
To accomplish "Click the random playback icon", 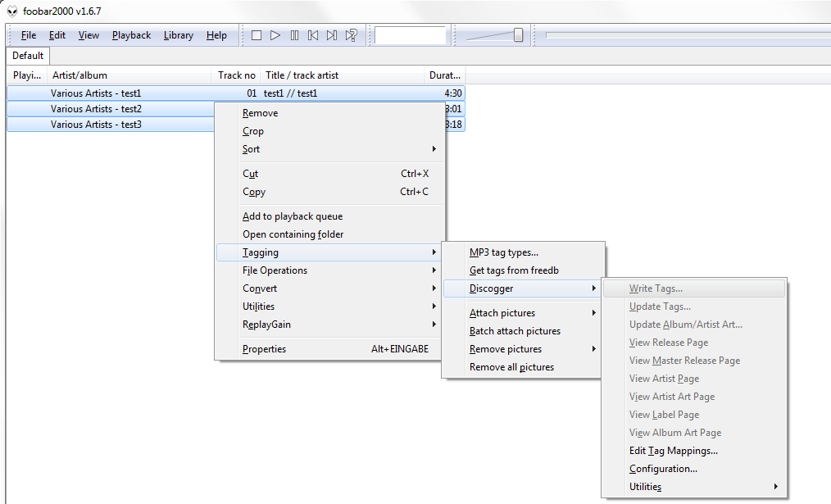I will (351, 35).
